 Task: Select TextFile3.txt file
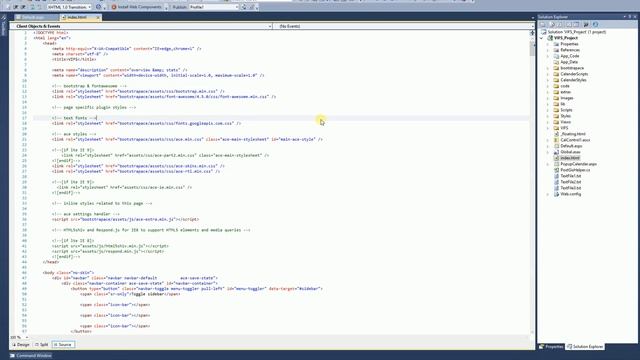[x=570, y=188]
